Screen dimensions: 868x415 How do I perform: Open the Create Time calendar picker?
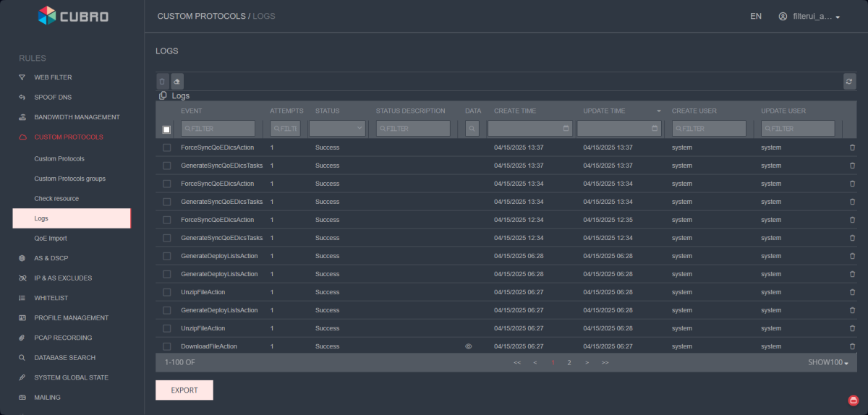point(566,129)
